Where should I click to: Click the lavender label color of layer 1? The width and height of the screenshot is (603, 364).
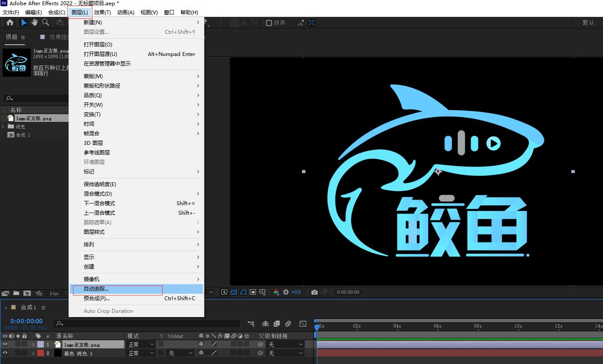[x=40, y=344]
